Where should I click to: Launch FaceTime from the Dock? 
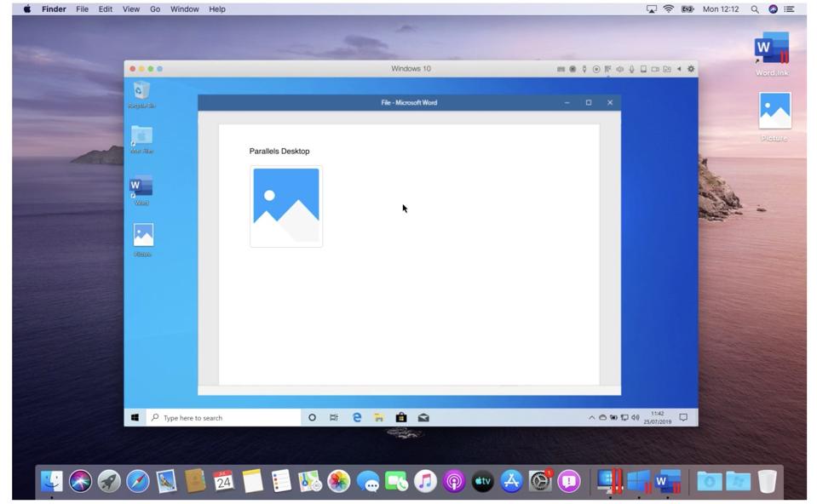coord(396,480)
